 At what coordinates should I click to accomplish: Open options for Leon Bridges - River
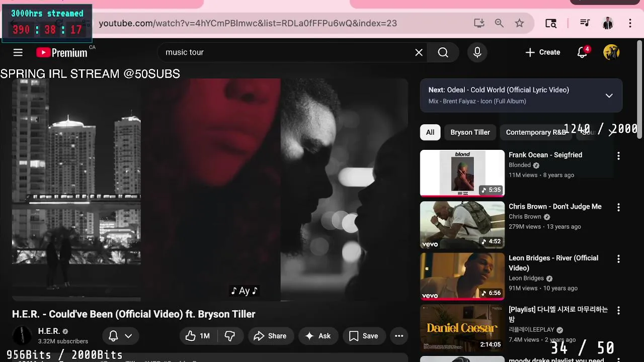click(x=618, y=259)
